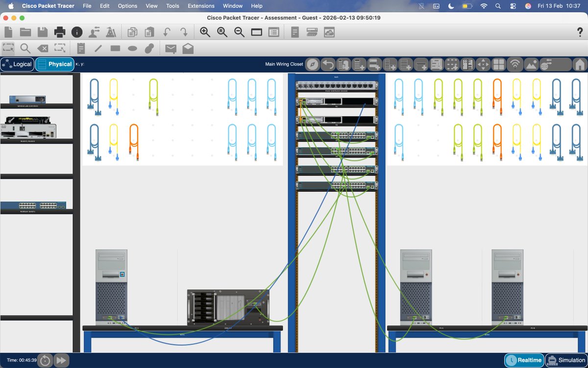This screenshot has height=368, width=588.
Task: Place a Note with the note tool
Action: click(81, 49)
